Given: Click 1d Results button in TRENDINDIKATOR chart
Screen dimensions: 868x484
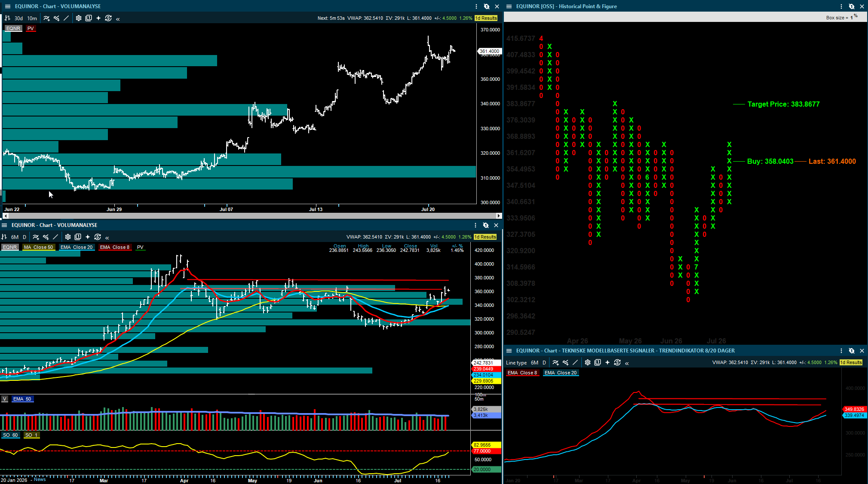Looking at the screenshot, I should coord(851,362).
